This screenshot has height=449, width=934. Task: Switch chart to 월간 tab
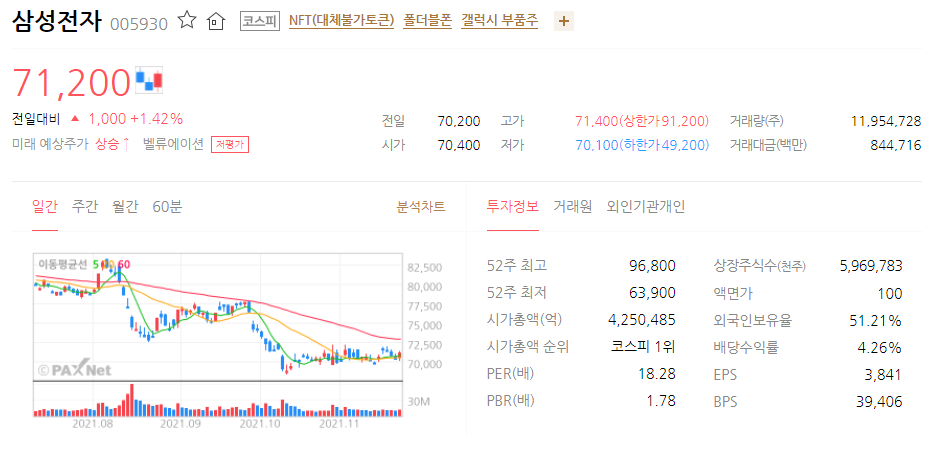point(125,207)
